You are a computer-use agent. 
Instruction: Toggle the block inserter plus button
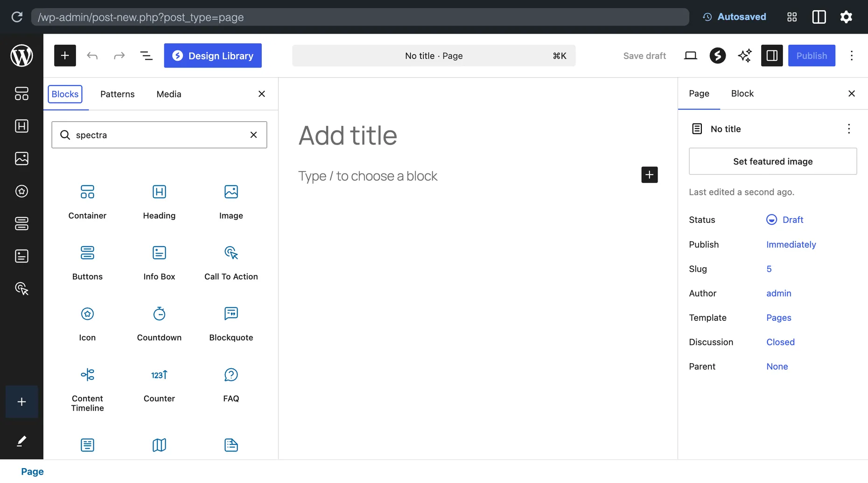(65, 55)
